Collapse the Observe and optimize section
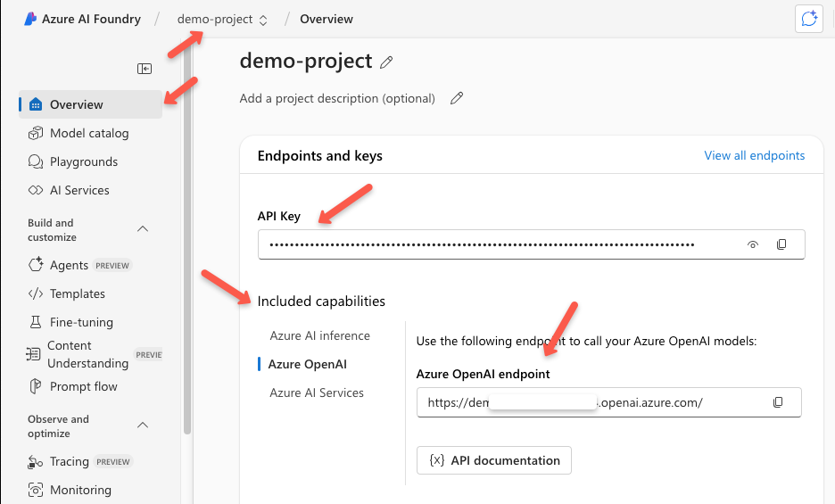This screenshot has height=504, width=835. pos(143,426)
